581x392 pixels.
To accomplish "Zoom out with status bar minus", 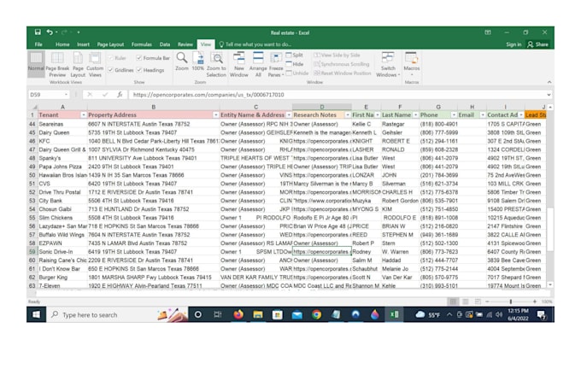I will pyautogui.click(x=487, y=301).
